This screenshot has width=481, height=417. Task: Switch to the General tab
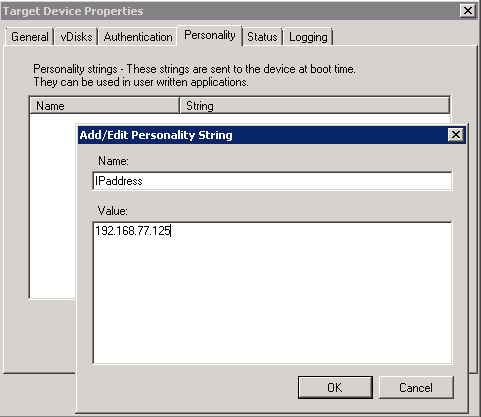tap(29, 37)
